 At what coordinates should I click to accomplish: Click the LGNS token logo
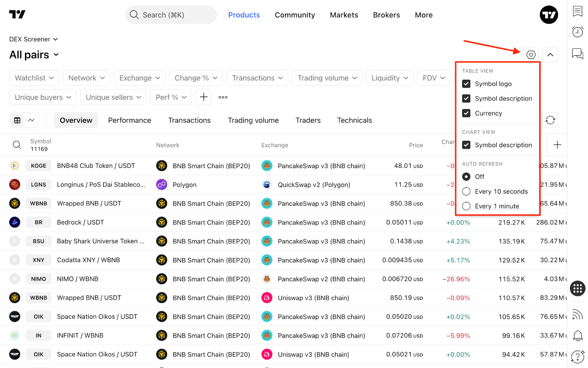point(15,184)
